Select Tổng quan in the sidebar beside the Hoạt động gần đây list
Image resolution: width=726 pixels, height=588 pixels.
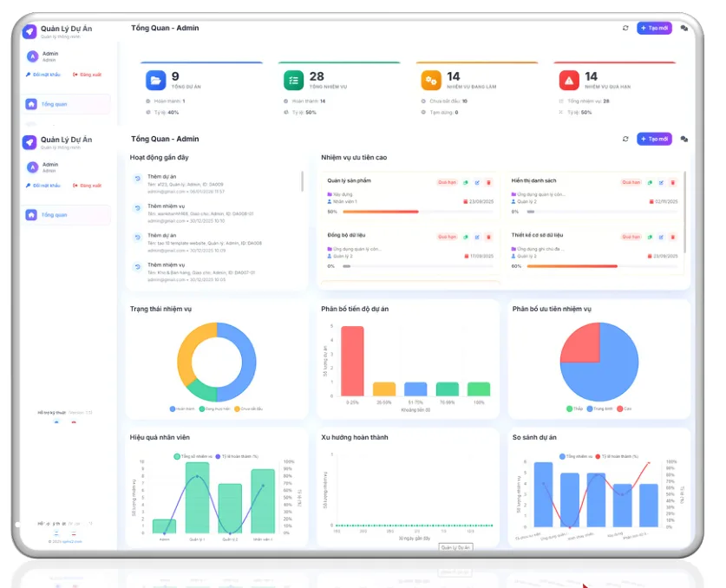click(66, 215)
